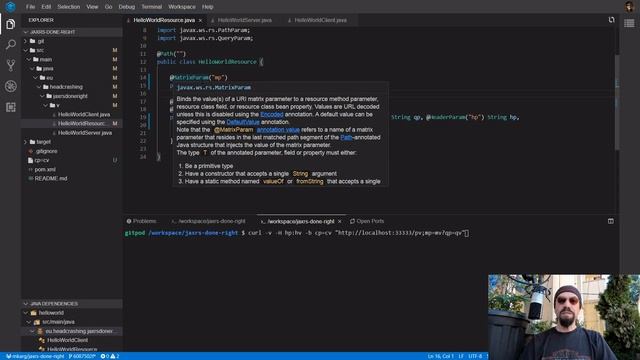640x360 pixels.
Task: Open the View menu
Action: click(92, 7)
